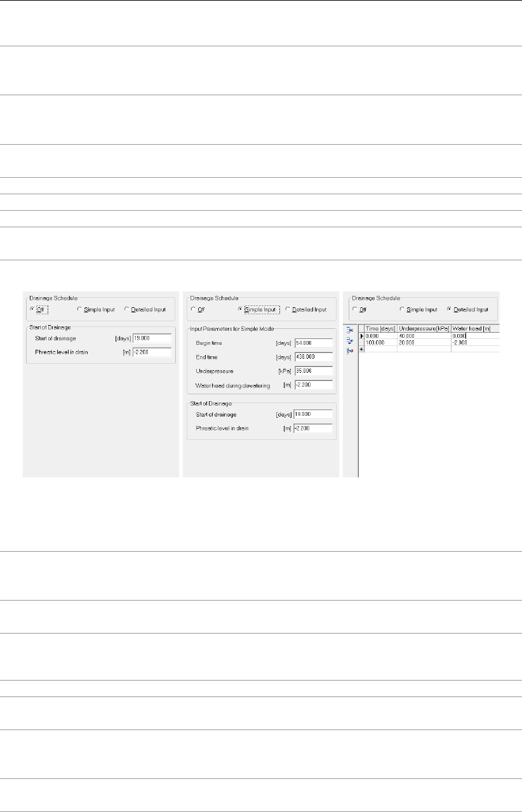Image resolution: width=522 pixels, height=812 pixels.
Task: Click Start of drainage field in the left panel
Action: 152,339
